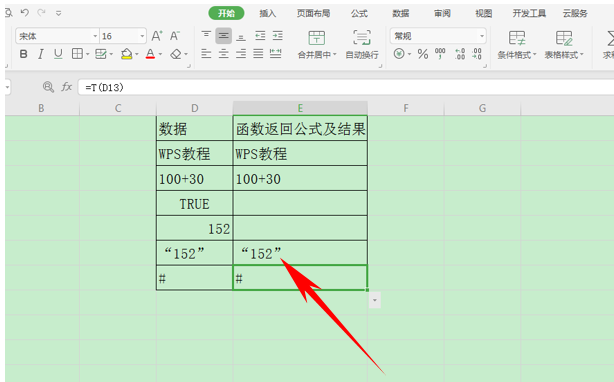Open the 数据 tab

coord(401,13)
